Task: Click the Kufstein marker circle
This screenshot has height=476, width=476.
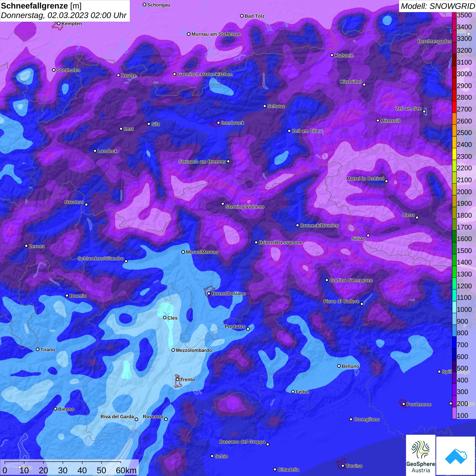Action: [332, 55]
